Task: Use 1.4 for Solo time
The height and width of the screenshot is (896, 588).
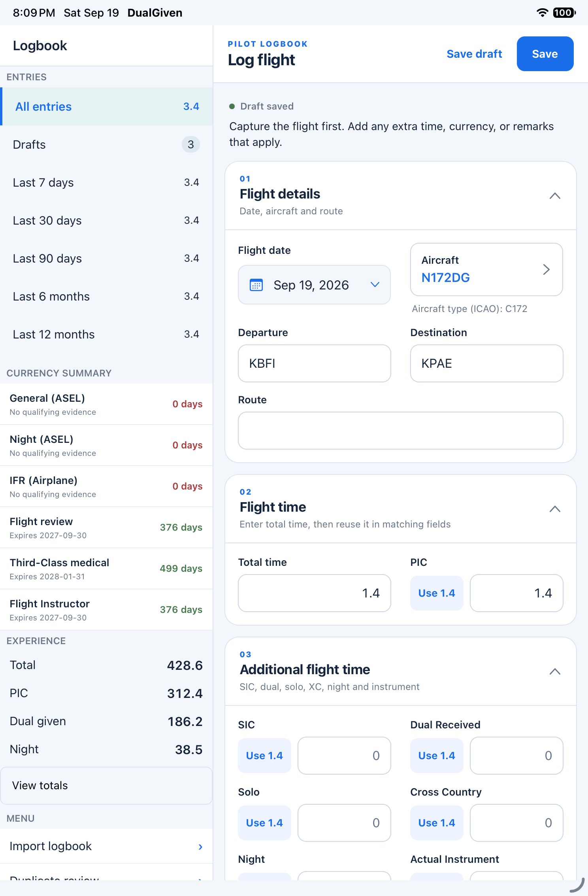Action: [x=264, y=823]
